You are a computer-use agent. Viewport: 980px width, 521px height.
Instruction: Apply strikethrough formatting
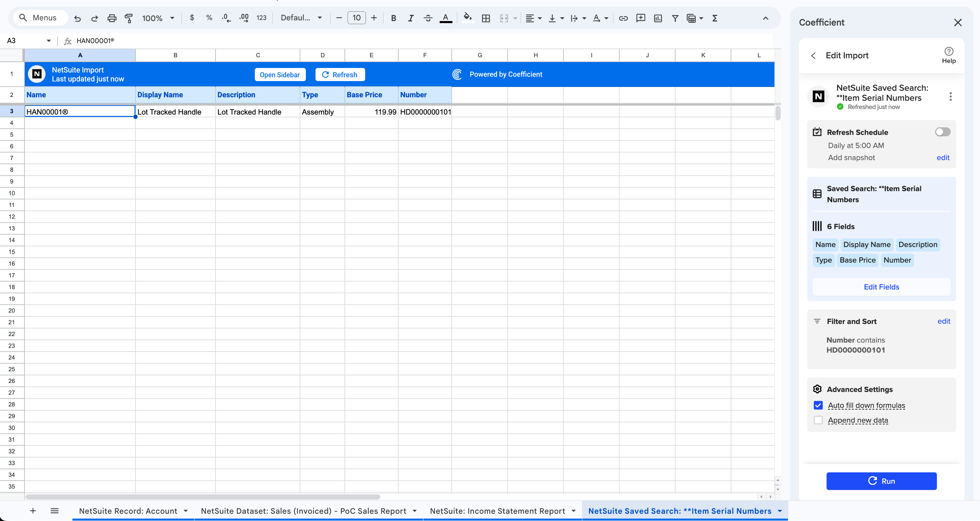(428, 18)
